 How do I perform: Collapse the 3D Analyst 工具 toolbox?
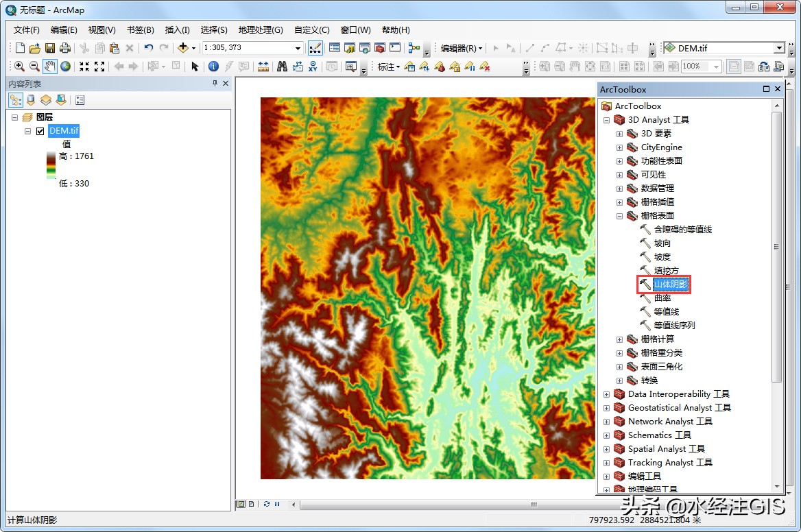606,121
